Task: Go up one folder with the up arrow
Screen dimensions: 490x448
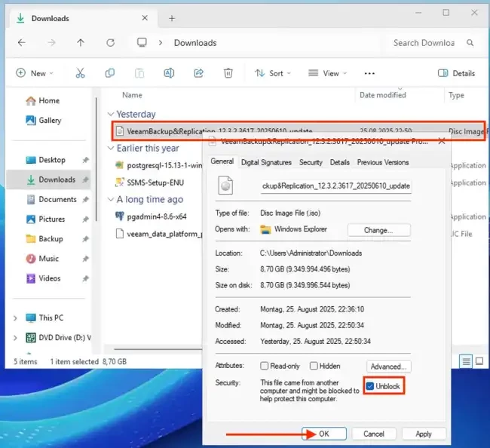Action: point(81,42)
